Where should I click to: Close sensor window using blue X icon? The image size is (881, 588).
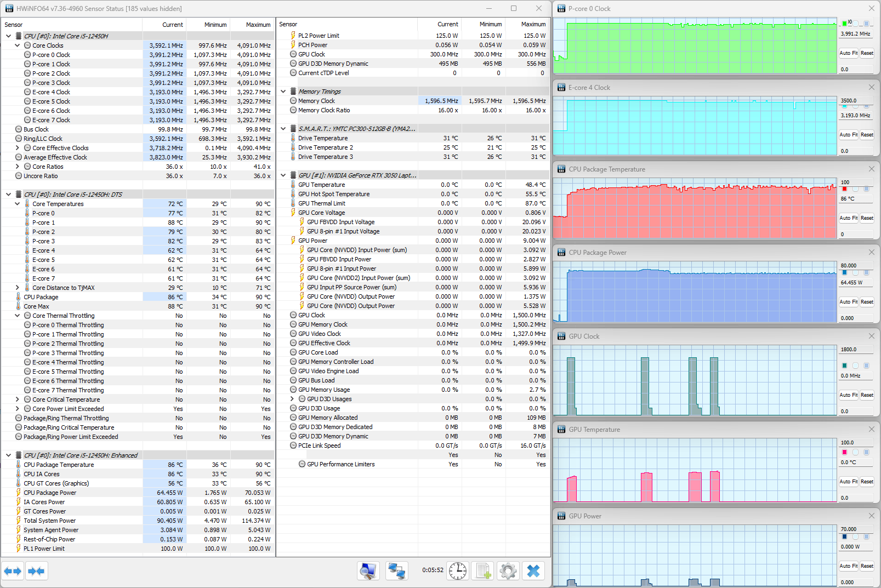pyautogui.click(x=533, y=571)
